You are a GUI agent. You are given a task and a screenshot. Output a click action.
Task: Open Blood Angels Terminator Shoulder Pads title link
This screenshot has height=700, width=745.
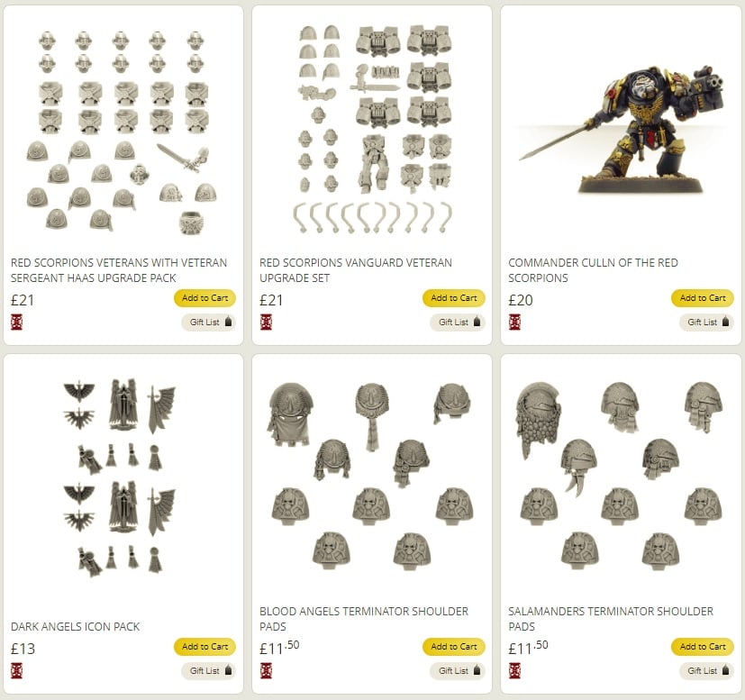click(363, 619)
